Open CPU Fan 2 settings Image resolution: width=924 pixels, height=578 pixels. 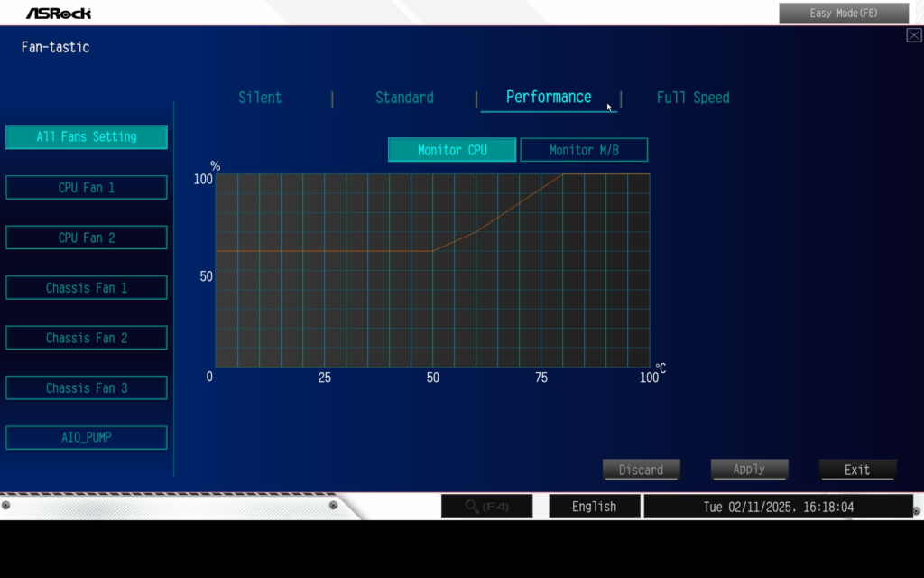pyautogui.click(x=87, y=238)
